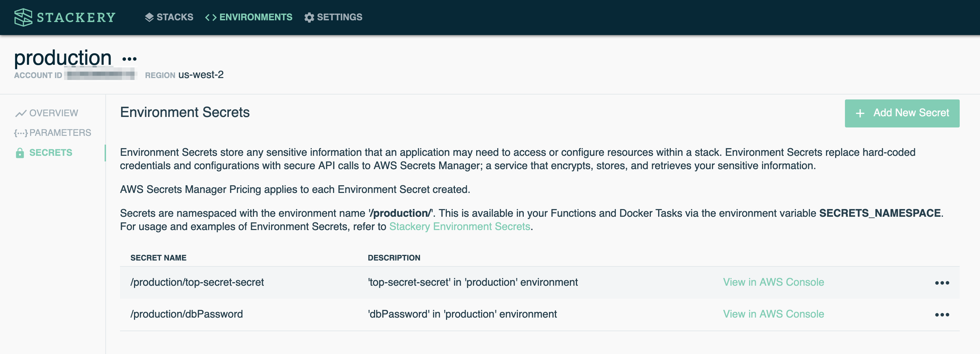View dbPassword in AWS Console
This screenshot has width=980, height=354.
[774, 314]
